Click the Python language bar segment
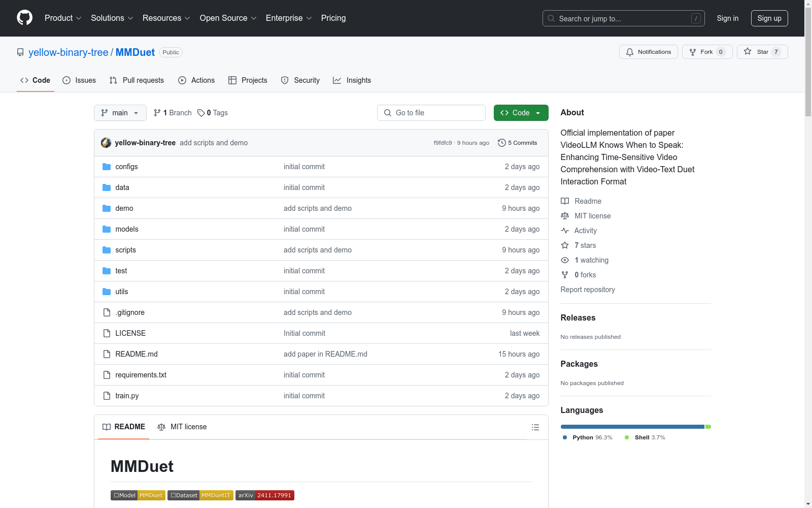The height and width of the screenshot is (508, 812). (x=632, y=427)
